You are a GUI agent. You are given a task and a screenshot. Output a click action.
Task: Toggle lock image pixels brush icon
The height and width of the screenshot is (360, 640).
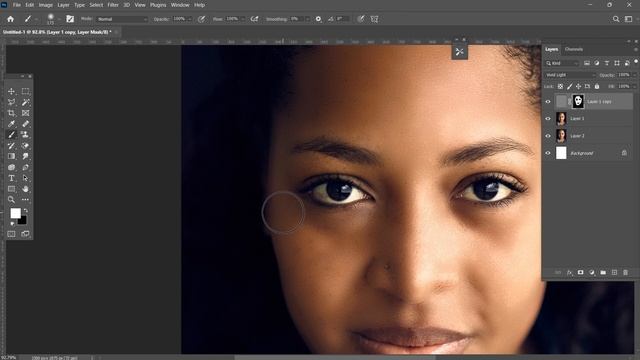coord(569,87)
